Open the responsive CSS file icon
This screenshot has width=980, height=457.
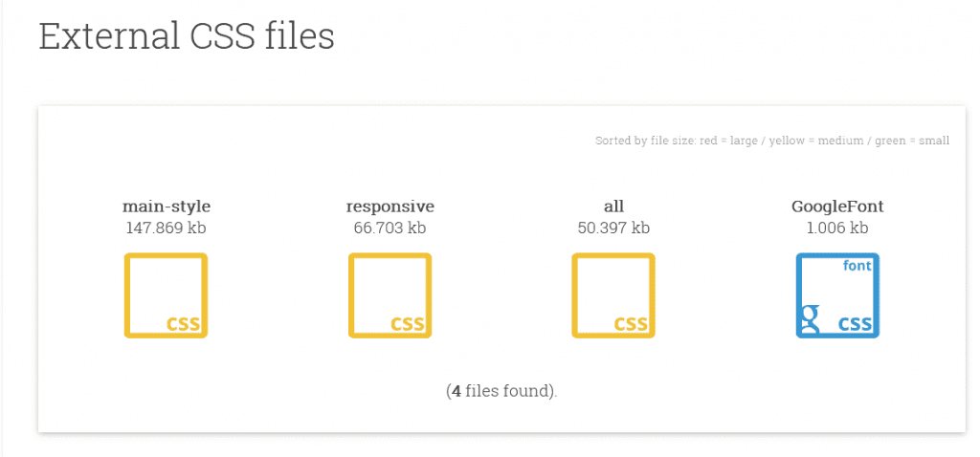(390, 295)
